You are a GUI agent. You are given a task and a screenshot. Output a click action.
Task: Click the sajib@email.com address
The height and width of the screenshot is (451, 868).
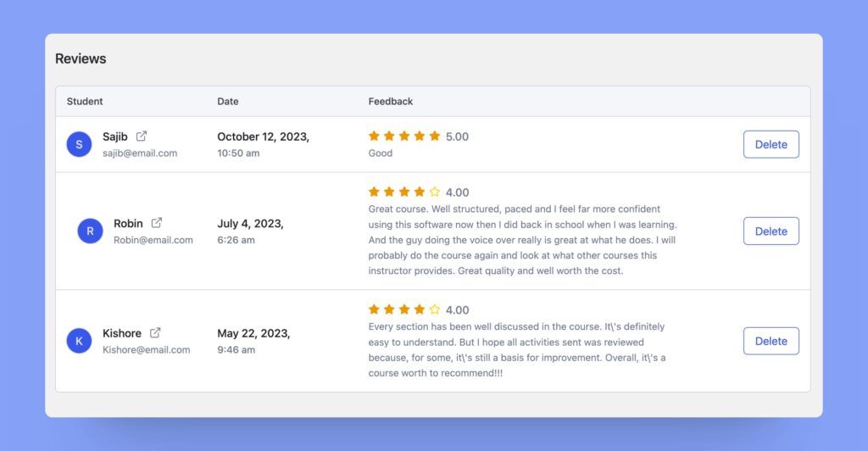[x=140, y=153]
